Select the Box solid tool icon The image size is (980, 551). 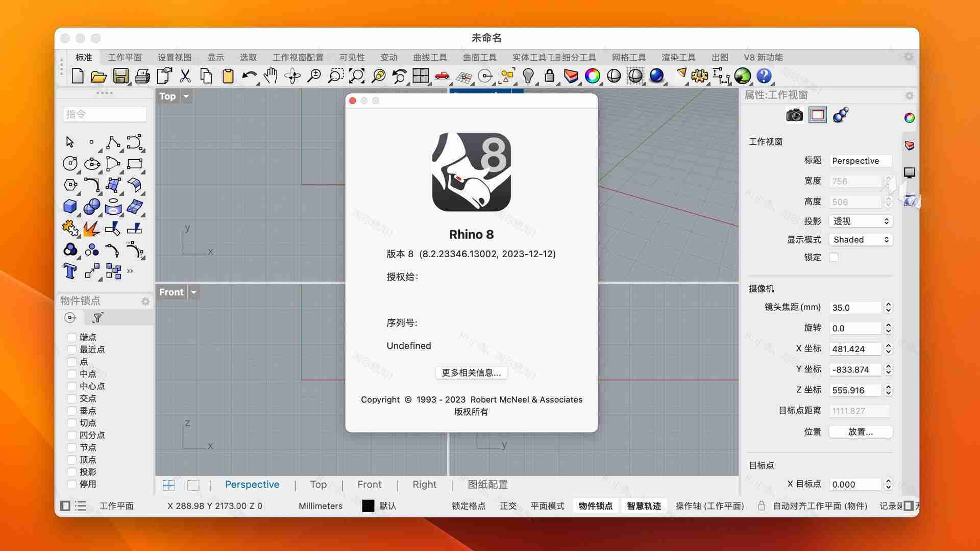pyautogui.click(x=70, y=207)
